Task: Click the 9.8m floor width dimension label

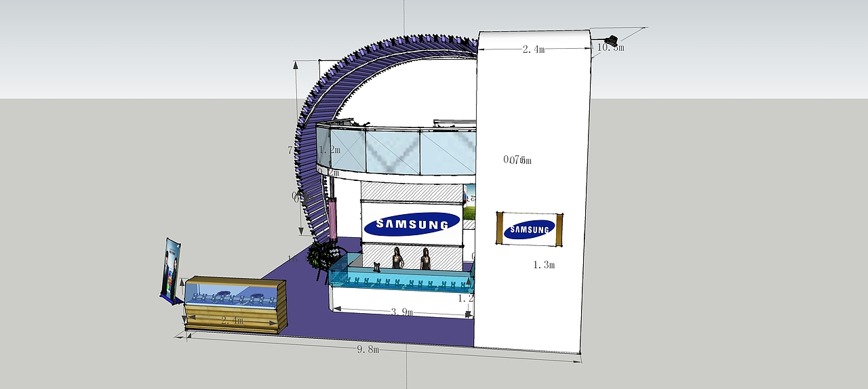Action: [368, 349]
